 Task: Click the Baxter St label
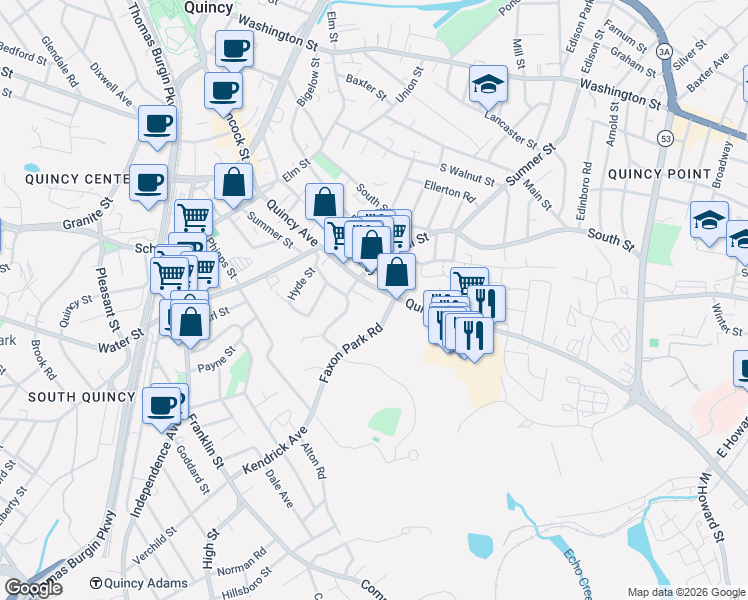coord(366,87)
